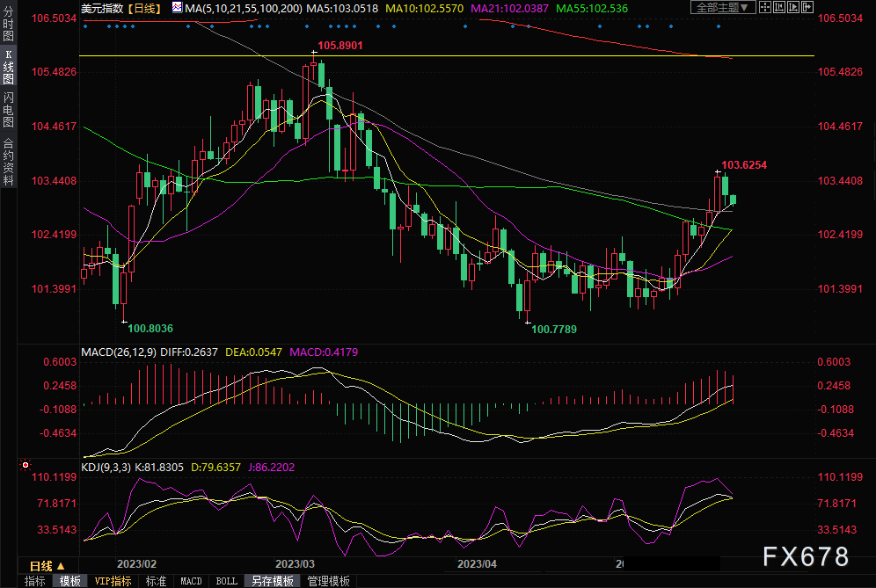876x588 pixels.
Task: Click the MACD:0.4179 value
Action: (324, 352)
